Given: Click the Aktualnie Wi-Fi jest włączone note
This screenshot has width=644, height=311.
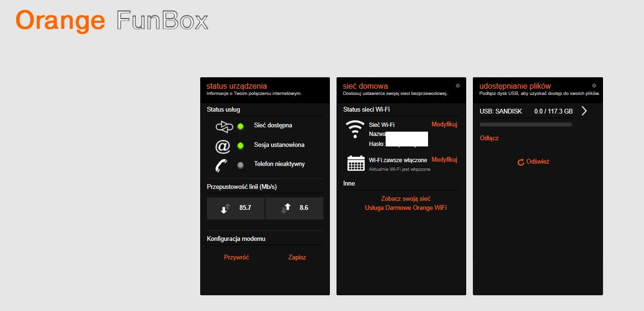Looking at the screenshot, I should (399, 169).
